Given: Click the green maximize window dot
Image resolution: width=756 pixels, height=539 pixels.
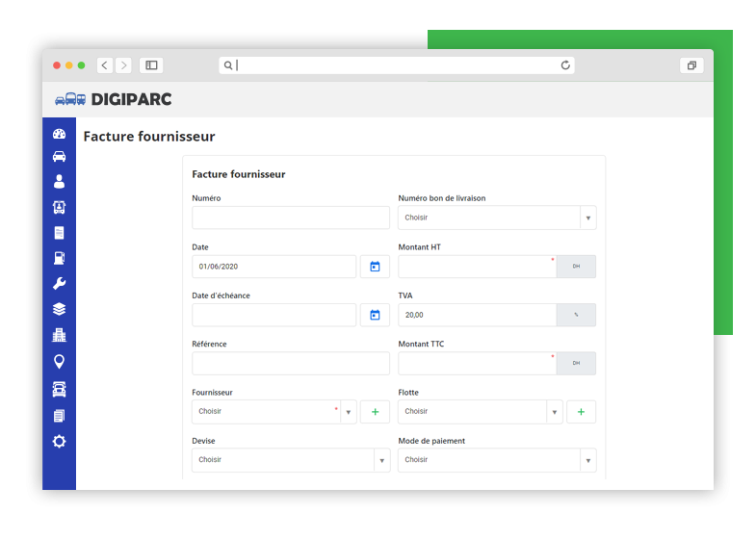Looking at the screenshot, I should point(82,65).
